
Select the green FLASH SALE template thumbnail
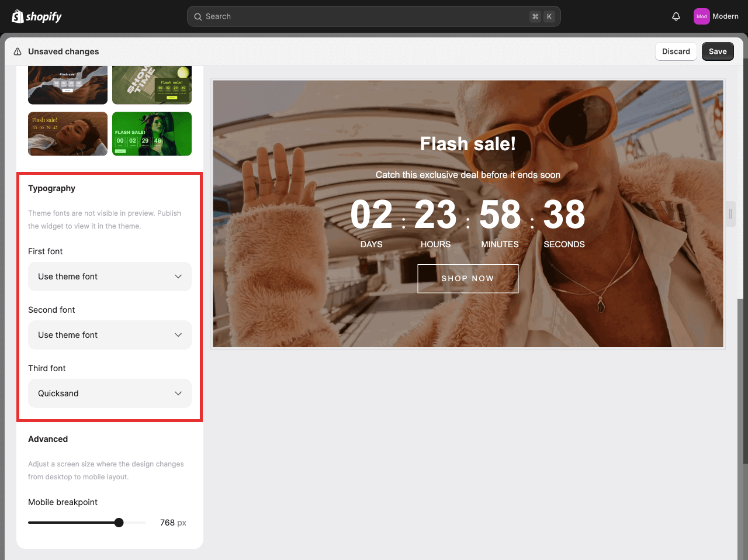tap(152, 134)
